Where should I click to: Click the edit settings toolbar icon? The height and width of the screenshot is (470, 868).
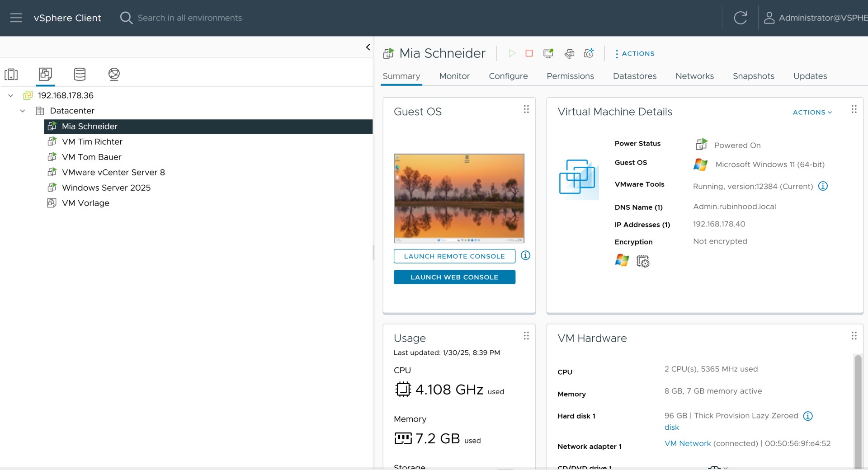click(569, 54)
